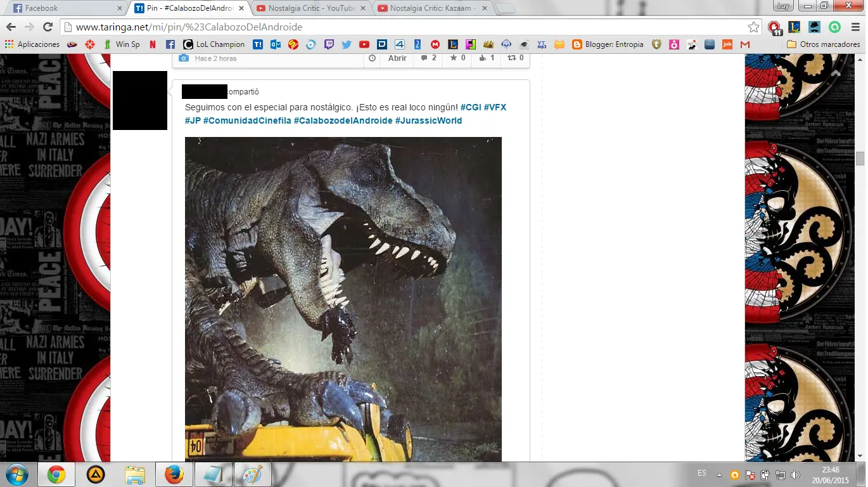Open Paint from the taskbar
This screenshot has height=487, width=868.
(x=253, y=474)
